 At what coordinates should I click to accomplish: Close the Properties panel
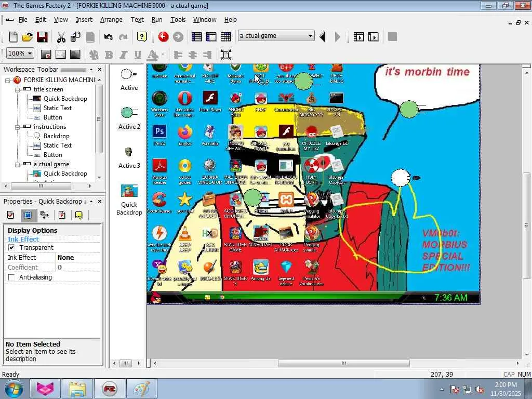(100, 201)
